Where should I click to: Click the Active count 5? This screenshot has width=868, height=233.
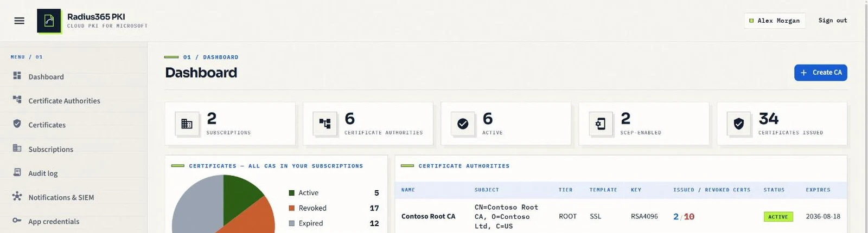click(x=376, y=193)
